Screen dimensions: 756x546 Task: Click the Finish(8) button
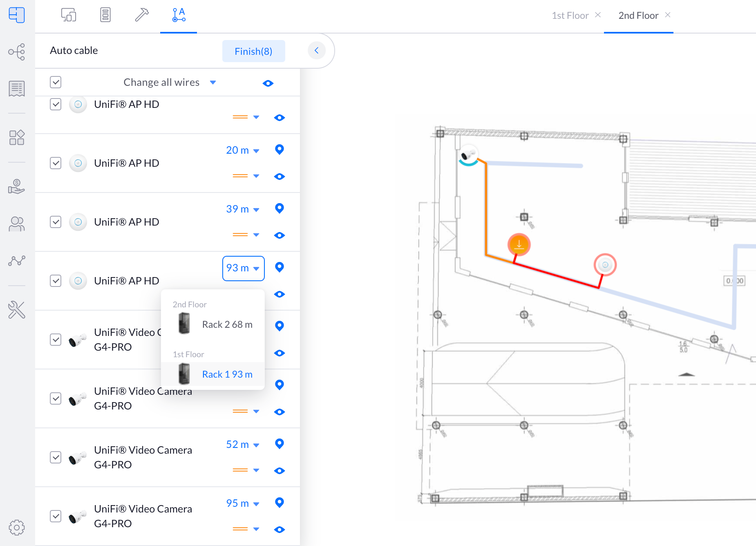(253, 51)
